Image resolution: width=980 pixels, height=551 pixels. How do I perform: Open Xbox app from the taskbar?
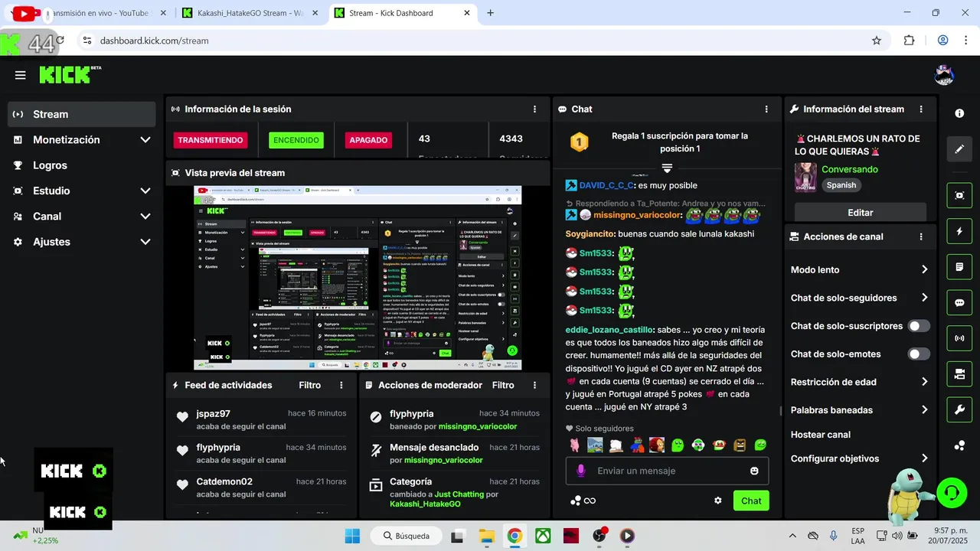point(543,536)
